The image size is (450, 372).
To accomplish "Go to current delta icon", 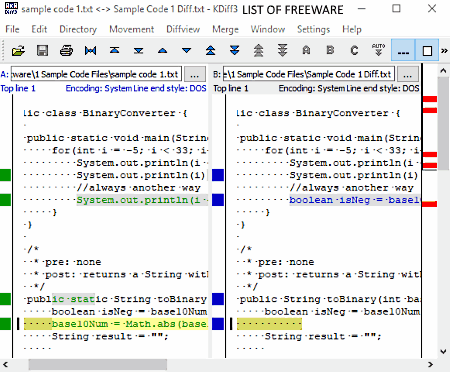I will pyautogui.click(x=90, y=51).
